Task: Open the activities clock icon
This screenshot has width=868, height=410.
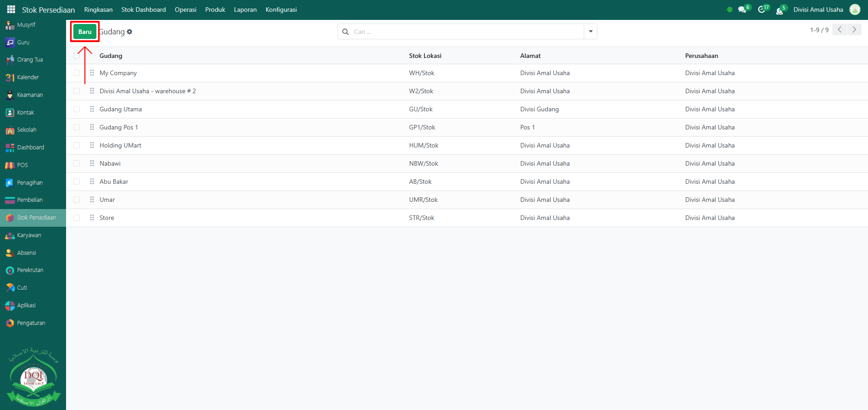Action: coord(762,10)
